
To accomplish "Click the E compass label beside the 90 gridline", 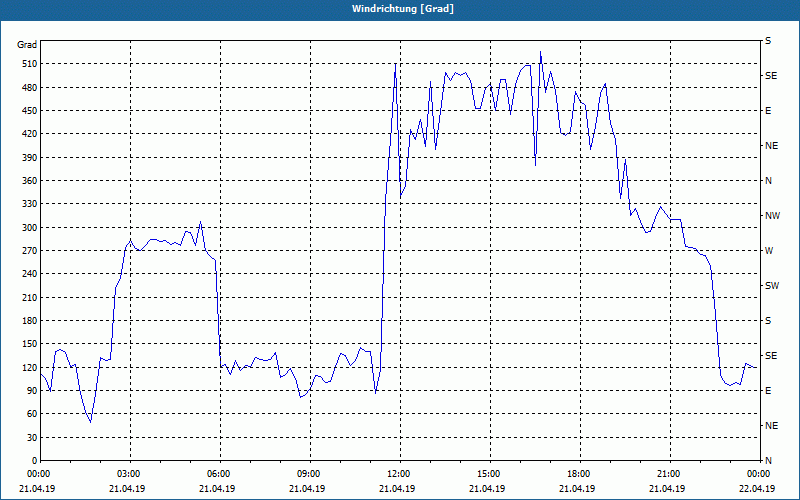I will point(768,391).
